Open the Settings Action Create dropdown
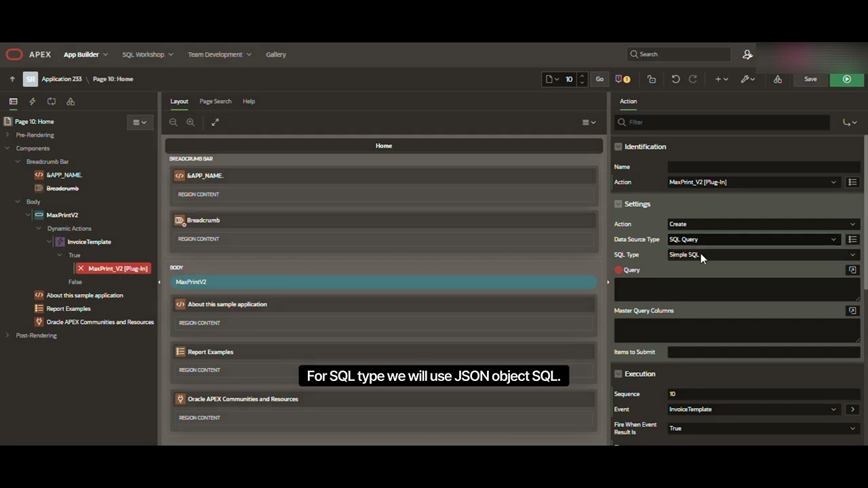 click(764, 224)
